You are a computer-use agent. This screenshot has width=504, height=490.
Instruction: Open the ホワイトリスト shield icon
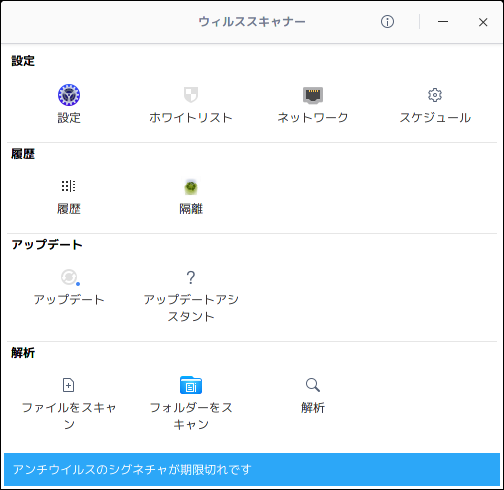(x=191, y=95)
